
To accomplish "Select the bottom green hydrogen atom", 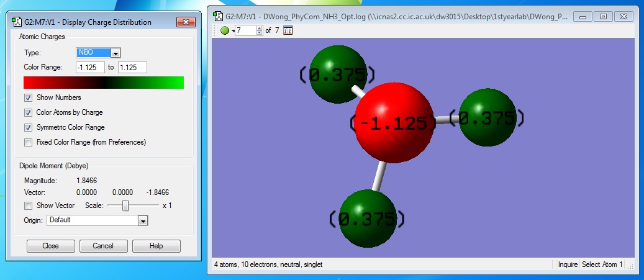I will point(368,219).
